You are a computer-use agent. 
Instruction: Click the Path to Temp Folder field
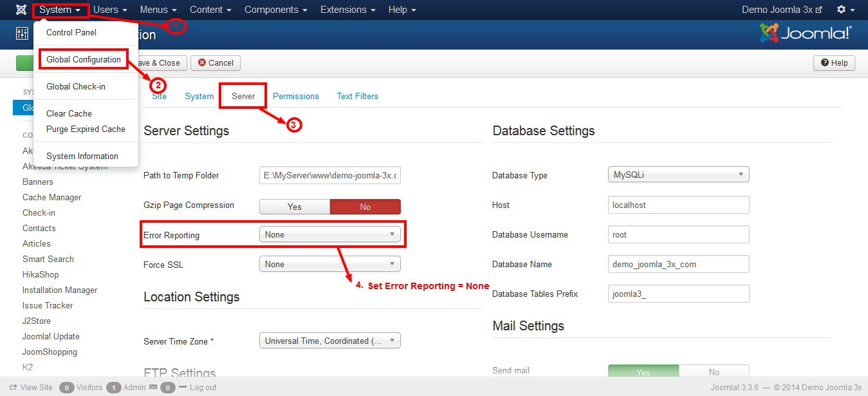point(329,175)
